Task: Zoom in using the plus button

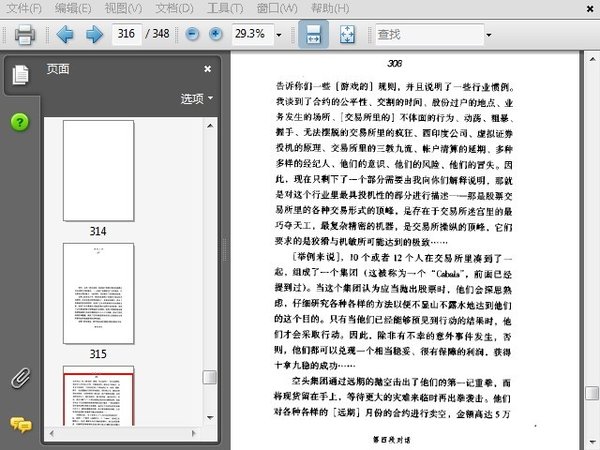Action: tap(216, 34)
